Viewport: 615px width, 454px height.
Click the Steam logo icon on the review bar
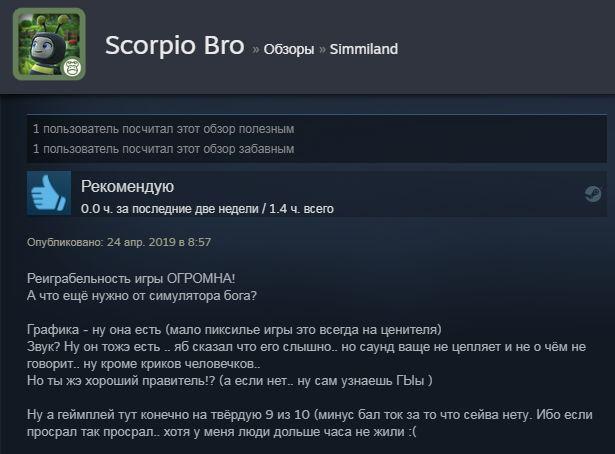point(593,194)
